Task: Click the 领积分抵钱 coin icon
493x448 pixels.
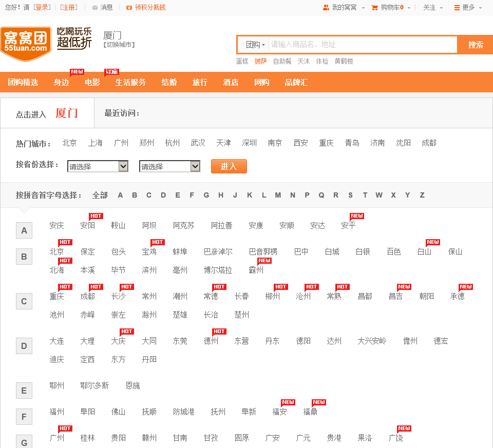Action: 129,8
